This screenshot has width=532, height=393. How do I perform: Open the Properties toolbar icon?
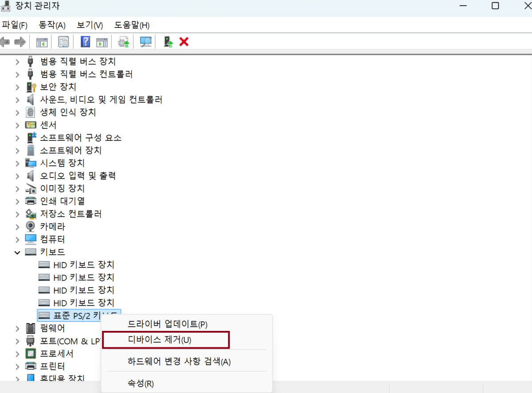click(63, 42)
